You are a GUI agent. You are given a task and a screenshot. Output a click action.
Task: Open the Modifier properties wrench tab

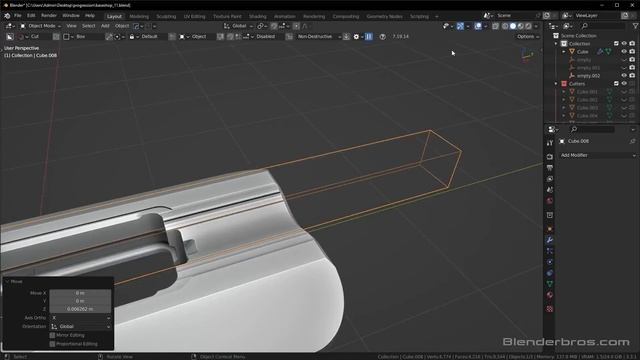tap(550, 240)
